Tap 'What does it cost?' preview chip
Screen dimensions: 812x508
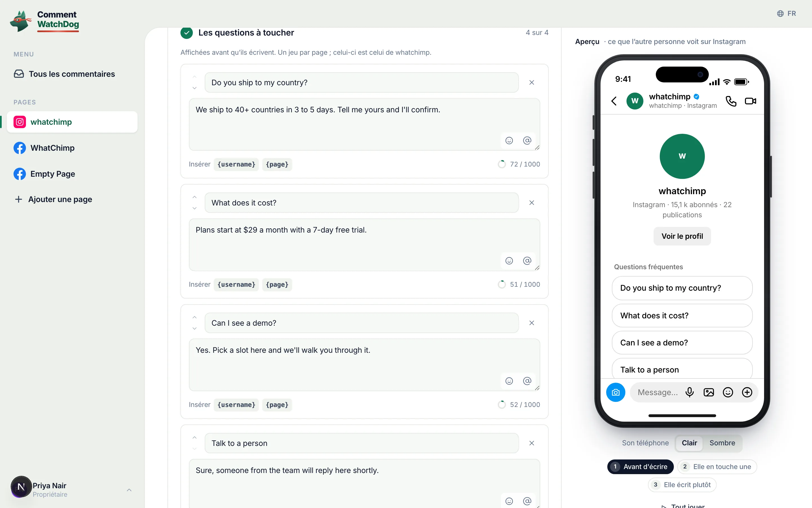tap(682, 316)
